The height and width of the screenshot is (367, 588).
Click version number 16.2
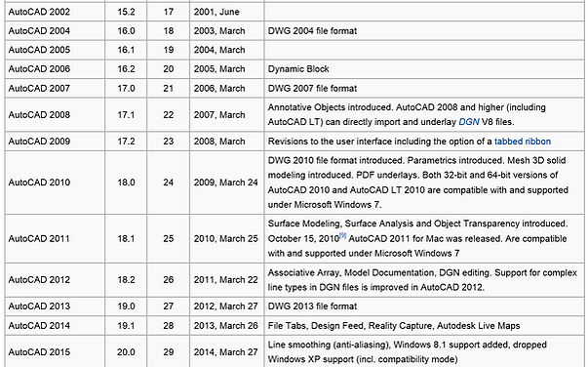126,69
